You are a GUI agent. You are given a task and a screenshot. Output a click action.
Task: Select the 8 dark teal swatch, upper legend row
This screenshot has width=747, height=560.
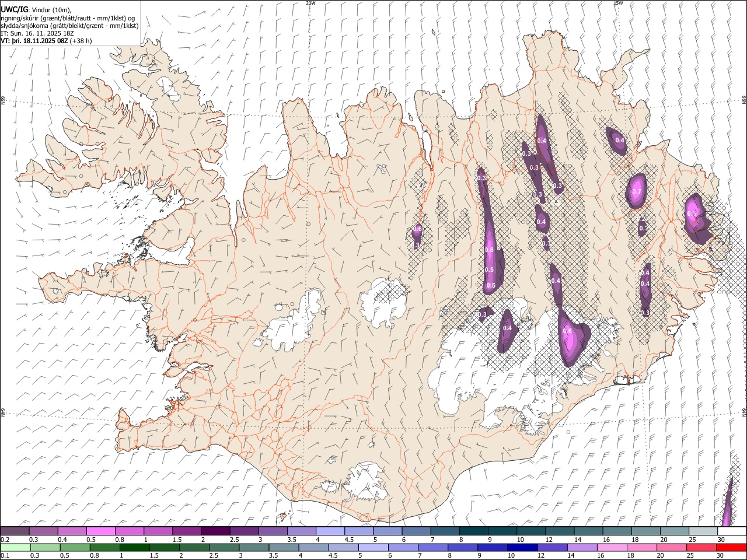(473, 531)
